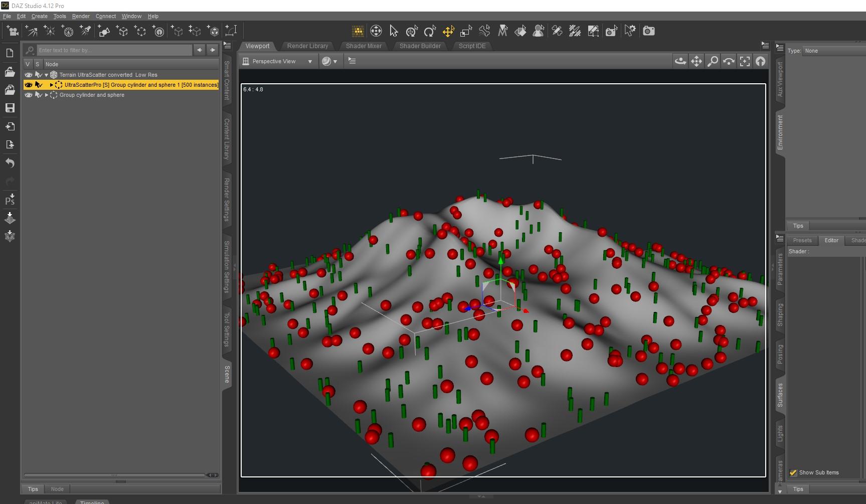
Task: Open the Perspective View dropdown
Action: click(277, 61)
